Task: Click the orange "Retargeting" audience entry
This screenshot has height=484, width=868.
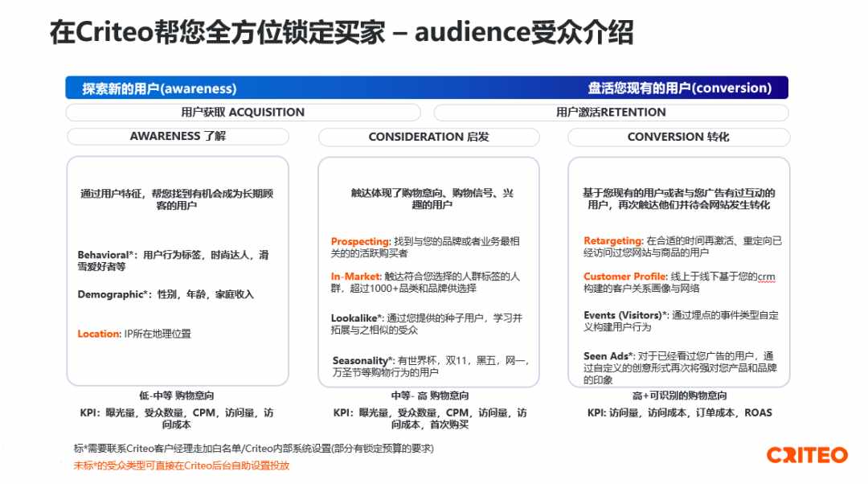Action: (682, 247)
